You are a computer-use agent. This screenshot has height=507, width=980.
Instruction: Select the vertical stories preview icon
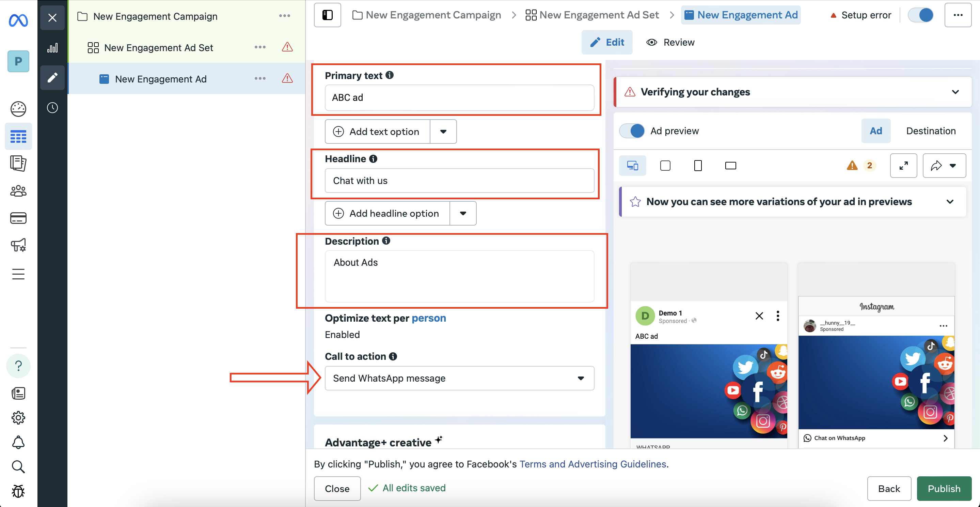pos(698,166)
